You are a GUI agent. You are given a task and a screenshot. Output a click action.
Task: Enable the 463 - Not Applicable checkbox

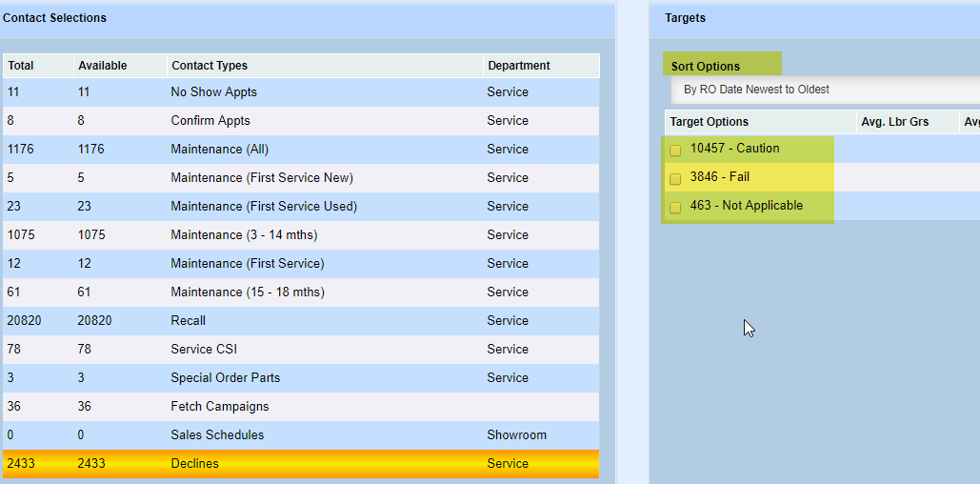click(x=675, y=208)
